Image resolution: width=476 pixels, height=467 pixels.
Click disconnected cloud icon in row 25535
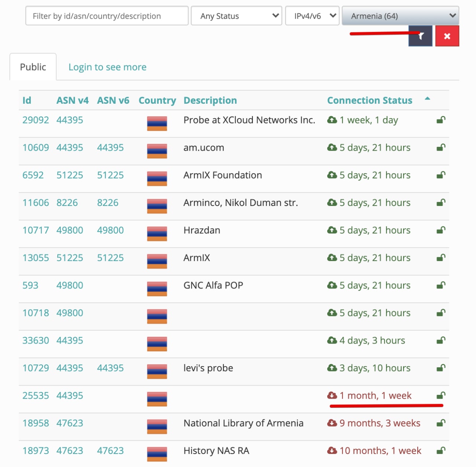[x=332, y=395]
